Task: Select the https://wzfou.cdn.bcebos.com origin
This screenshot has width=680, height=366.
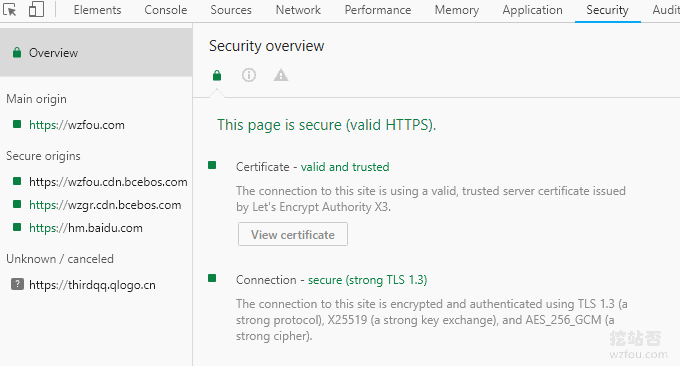Action: (x=108, y=182)
